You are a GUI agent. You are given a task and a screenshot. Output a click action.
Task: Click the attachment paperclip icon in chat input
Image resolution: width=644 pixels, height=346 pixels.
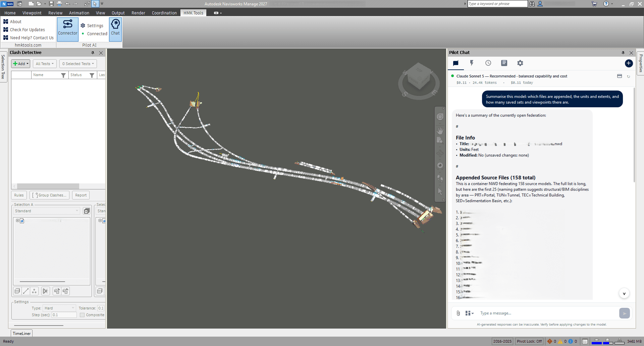458,313
